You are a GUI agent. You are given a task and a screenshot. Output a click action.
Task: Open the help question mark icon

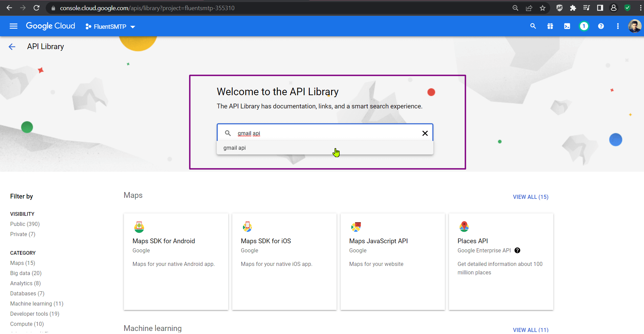(x=601, y=26)
